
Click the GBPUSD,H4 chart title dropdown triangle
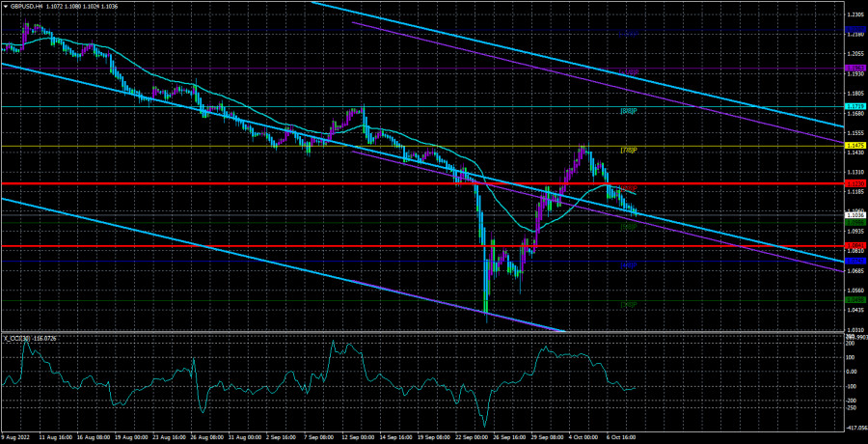tap(5, 6)
